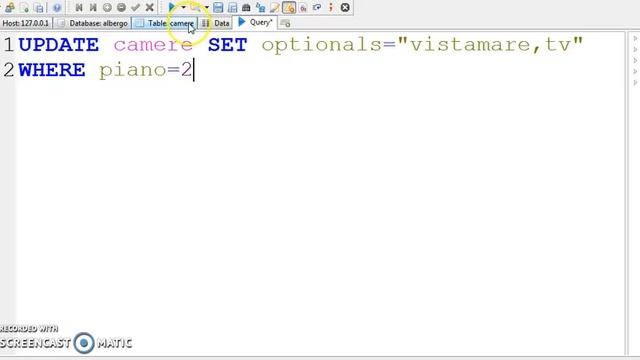Click the SET keyword in editor

coord(227,45)
